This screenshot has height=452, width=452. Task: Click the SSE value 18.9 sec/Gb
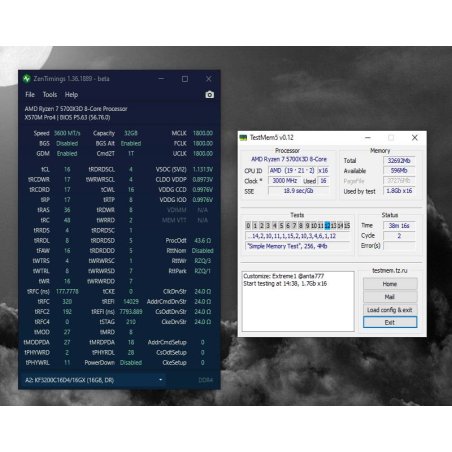[298, 191]
